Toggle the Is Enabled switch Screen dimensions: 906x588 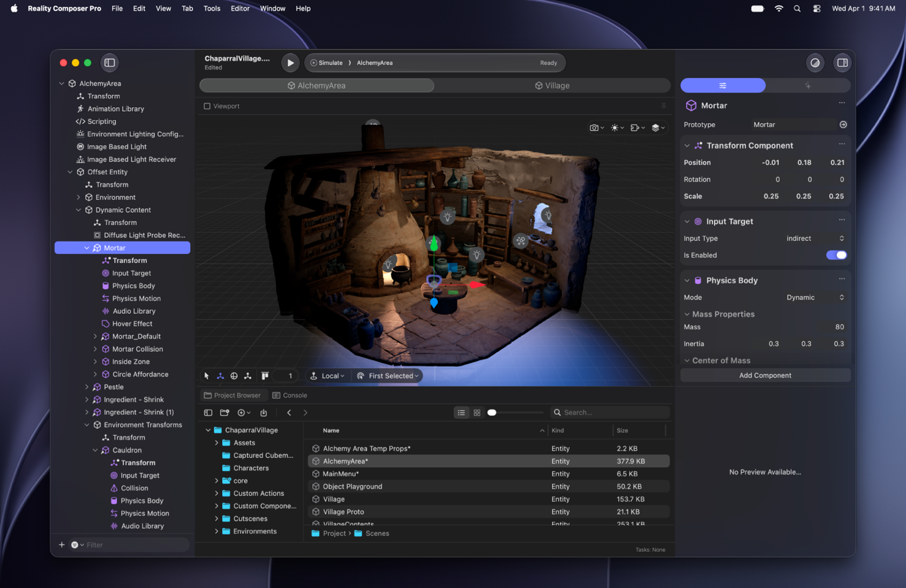click(x=836, y=255)
